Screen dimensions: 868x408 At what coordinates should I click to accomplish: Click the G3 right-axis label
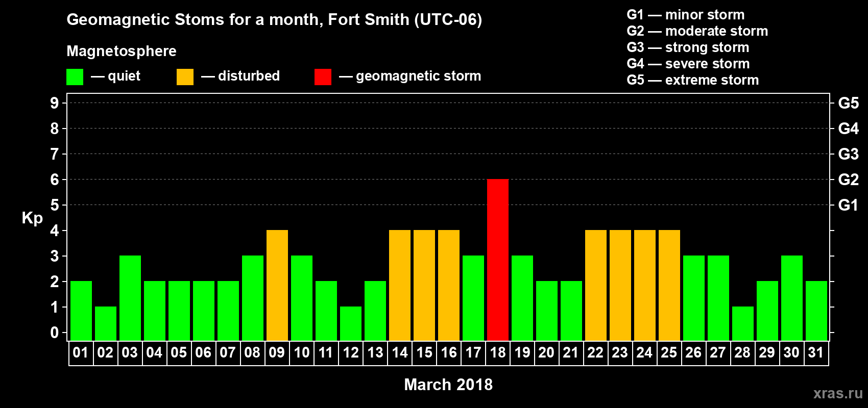(849, 154)
